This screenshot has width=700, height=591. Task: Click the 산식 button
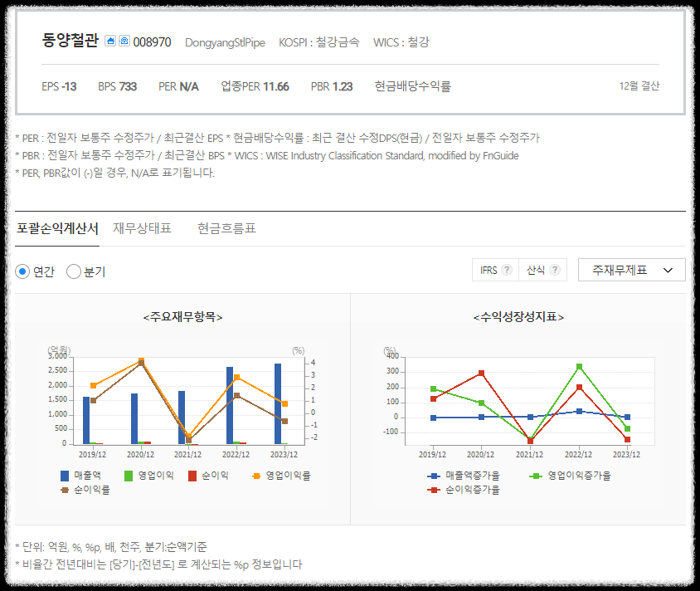tap(543, 270)
